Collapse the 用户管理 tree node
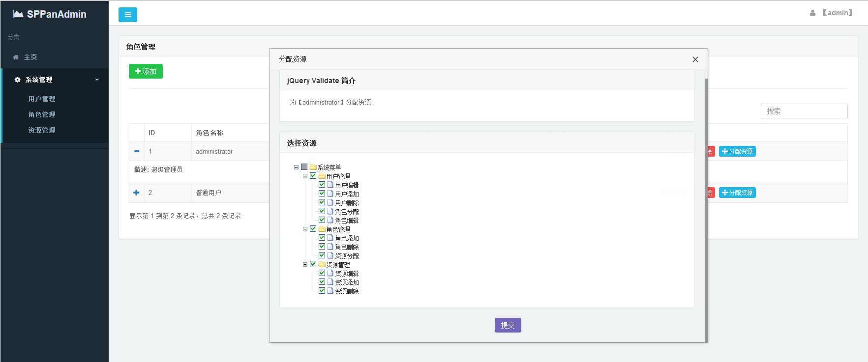Image resolution: width=868 pixels, height=362 pixels. click(x=305, y=176)
